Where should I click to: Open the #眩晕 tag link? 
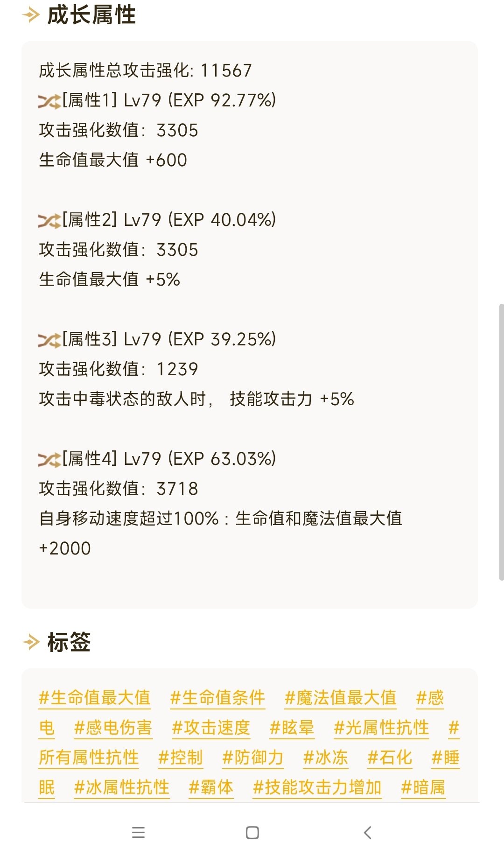tap(292, 728)
